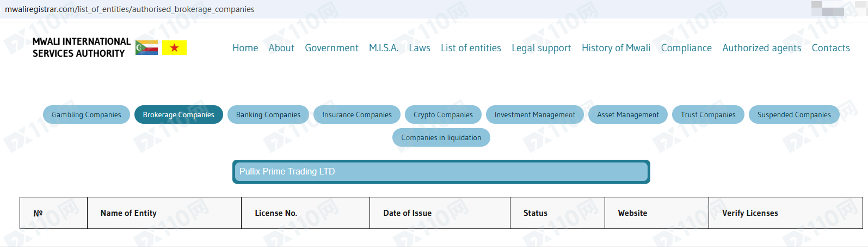The image size is (868, 247).
Task: Click the Status column header
Action: tap(557, 213)
